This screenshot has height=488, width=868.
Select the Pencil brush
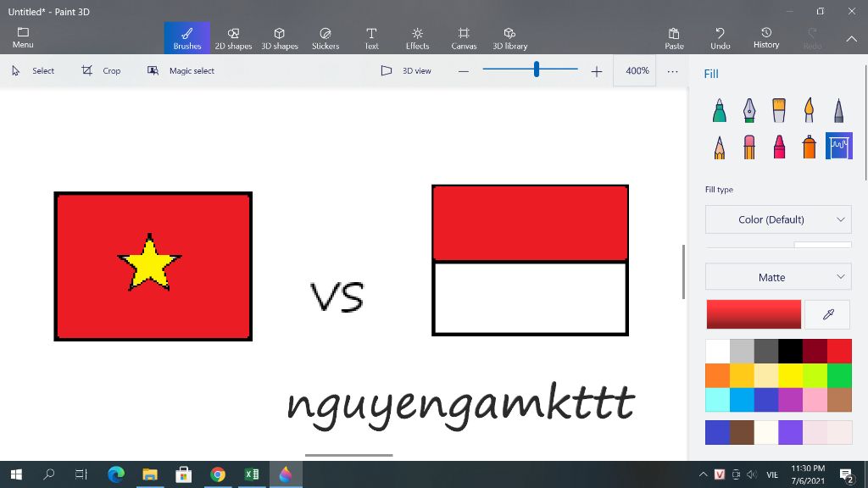pyautogui.click(x=719, y=147)
